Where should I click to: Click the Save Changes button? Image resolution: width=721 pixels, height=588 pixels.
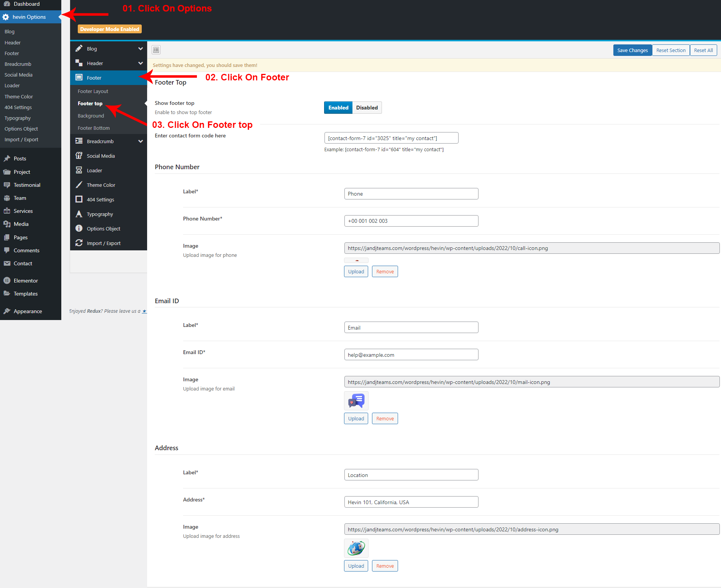click(x=632, y=50)
